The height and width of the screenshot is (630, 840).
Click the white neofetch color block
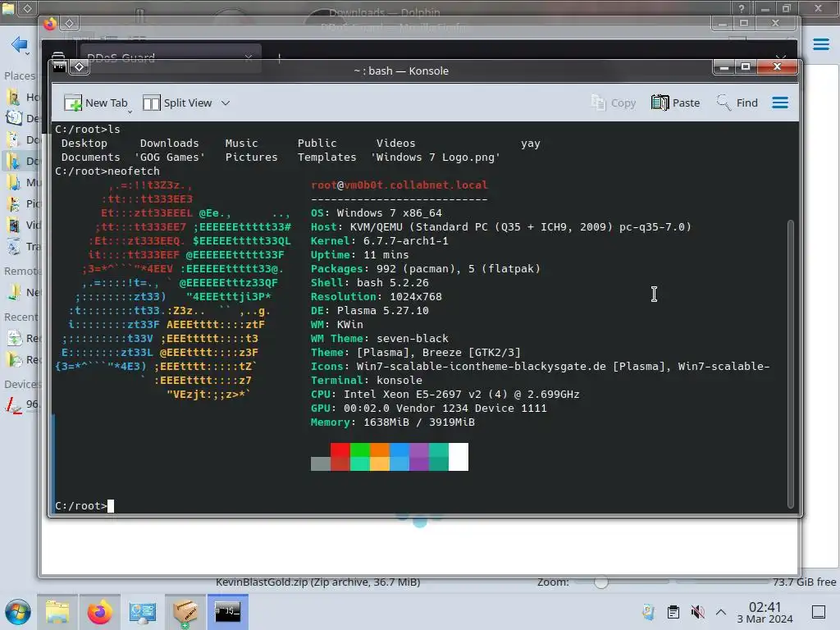pos(459,457)
